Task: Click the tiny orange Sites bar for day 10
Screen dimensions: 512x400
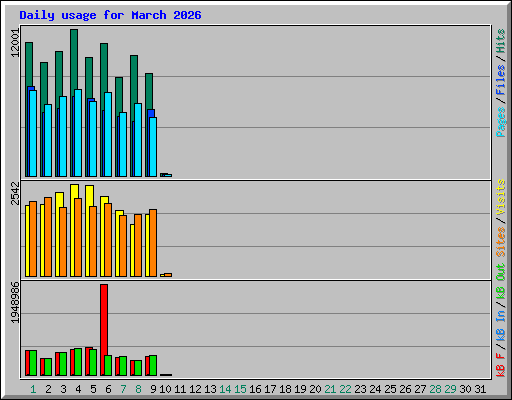Action: (x=168, y=275)
